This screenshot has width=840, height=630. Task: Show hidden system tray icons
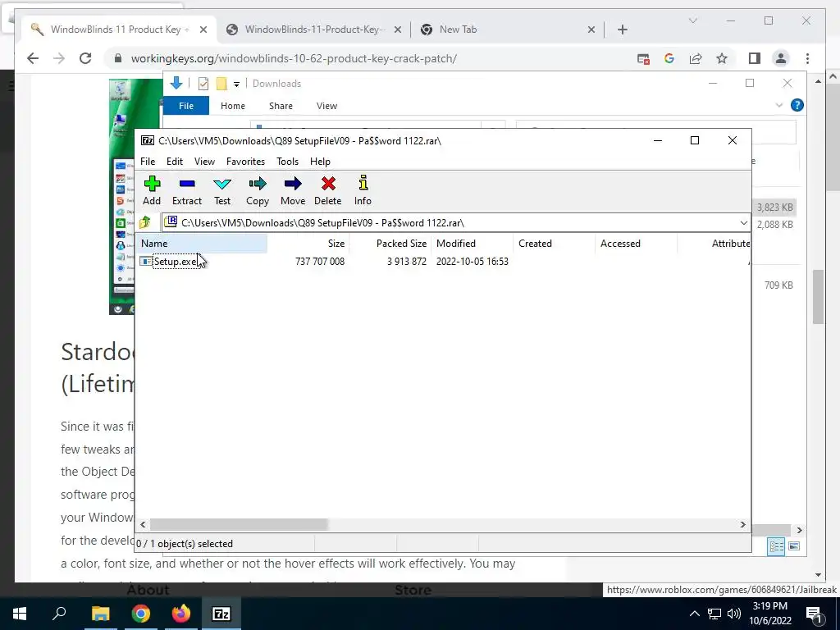(694, 614)
